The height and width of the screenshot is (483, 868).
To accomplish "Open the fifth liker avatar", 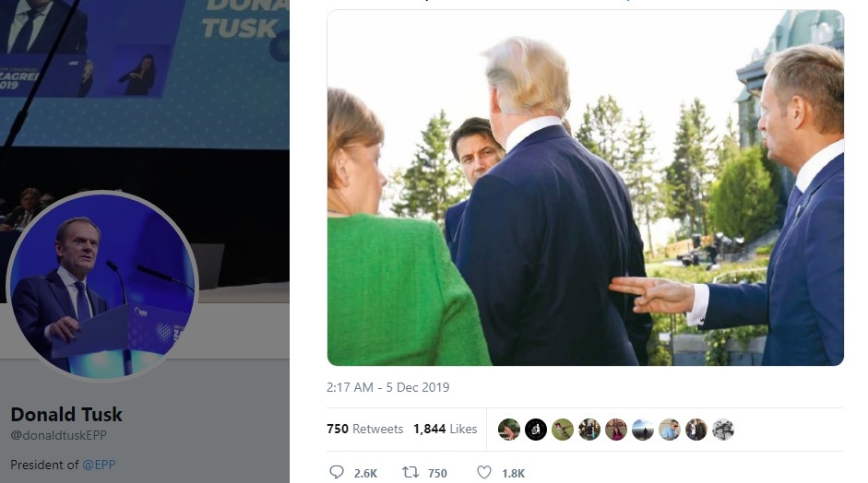I will point(615,430).
